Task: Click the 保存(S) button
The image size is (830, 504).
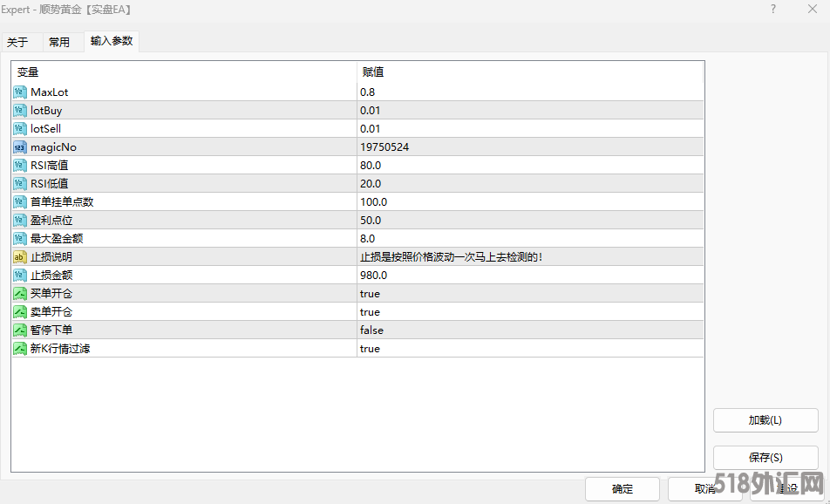Action: pos(765,458)
